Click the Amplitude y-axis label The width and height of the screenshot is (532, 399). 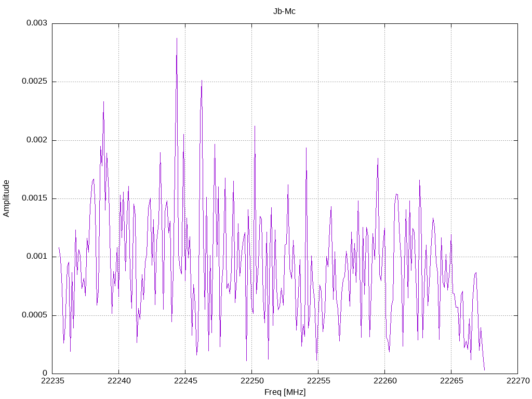[x=6, y=198]
